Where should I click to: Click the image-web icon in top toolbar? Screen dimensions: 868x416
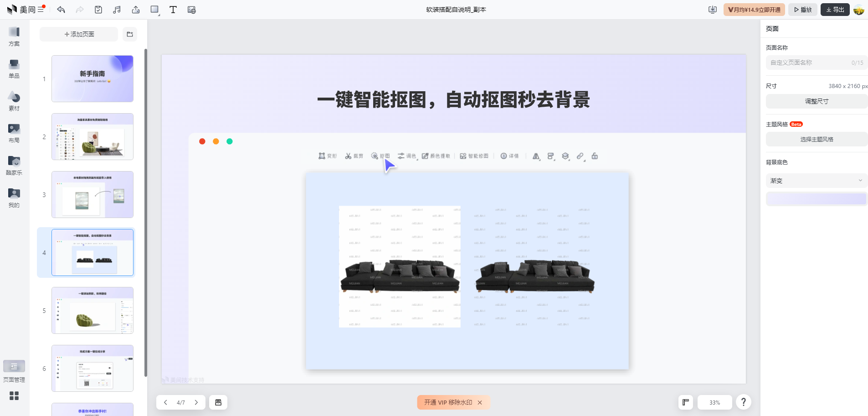pos(192,10)
